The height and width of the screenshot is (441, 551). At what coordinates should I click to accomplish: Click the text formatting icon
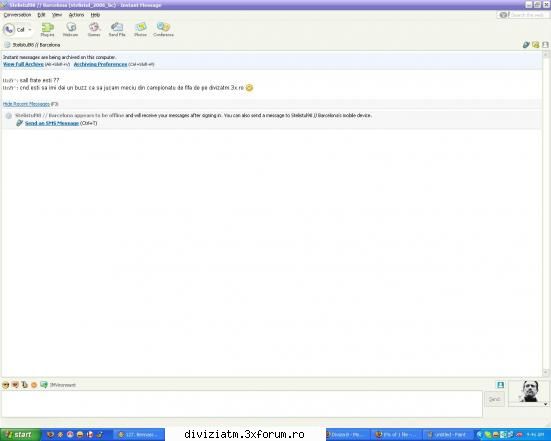tap(24, 385)
